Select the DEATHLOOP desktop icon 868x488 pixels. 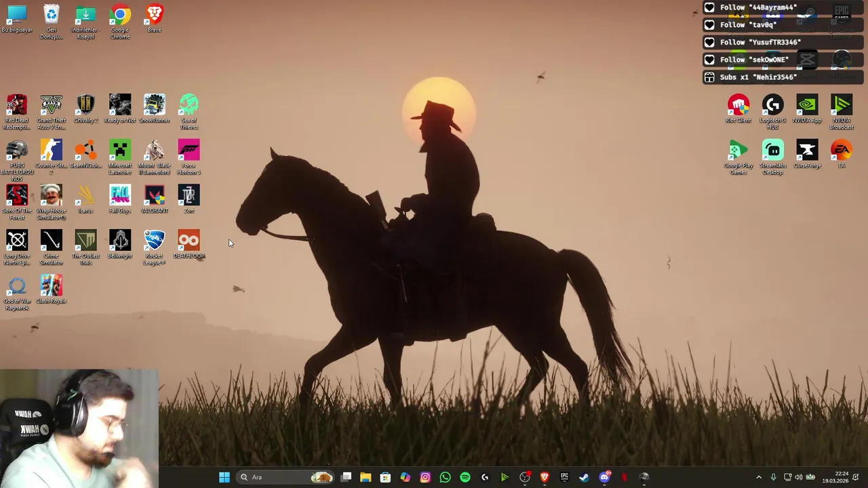(x=189, y=245)
